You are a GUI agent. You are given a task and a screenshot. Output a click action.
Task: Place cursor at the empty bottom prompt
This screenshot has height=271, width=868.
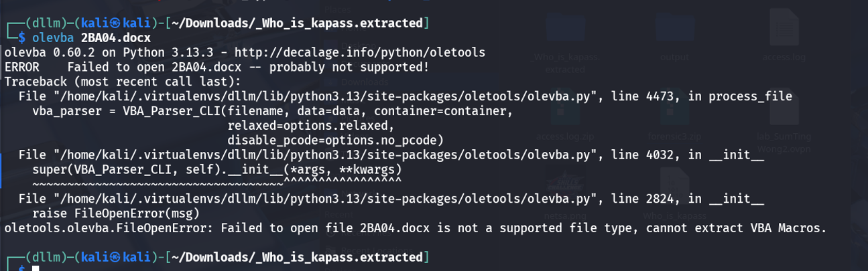(36, 268)
